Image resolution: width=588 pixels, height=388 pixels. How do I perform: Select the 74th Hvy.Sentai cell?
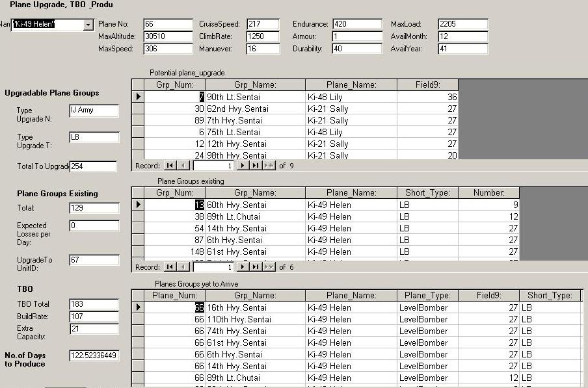click(x=256, y=331)
